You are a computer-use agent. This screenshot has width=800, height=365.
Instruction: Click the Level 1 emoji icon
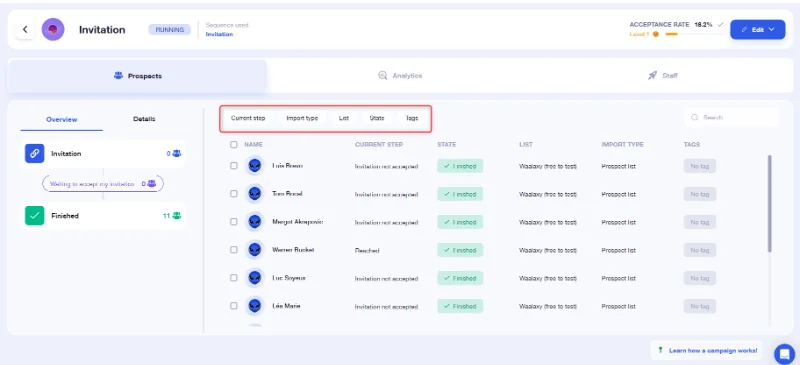point(656,34)
